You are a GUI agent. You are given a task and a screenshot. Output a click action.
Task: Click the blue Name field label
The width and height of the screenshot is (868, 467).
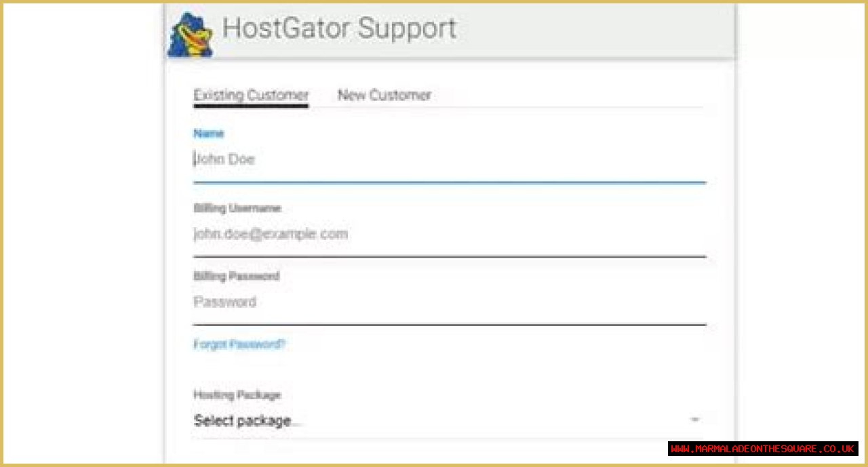(x=208, y=134)
